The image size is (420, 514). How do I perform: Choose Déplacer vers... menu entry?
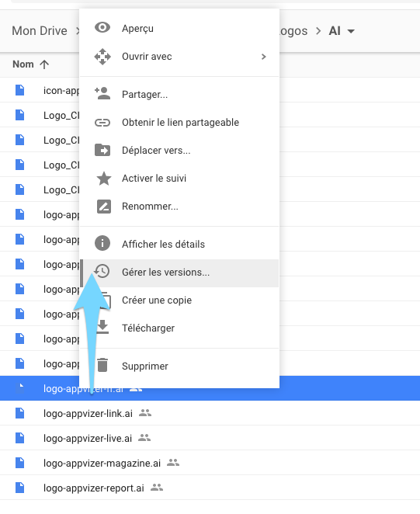pos(179,151)
